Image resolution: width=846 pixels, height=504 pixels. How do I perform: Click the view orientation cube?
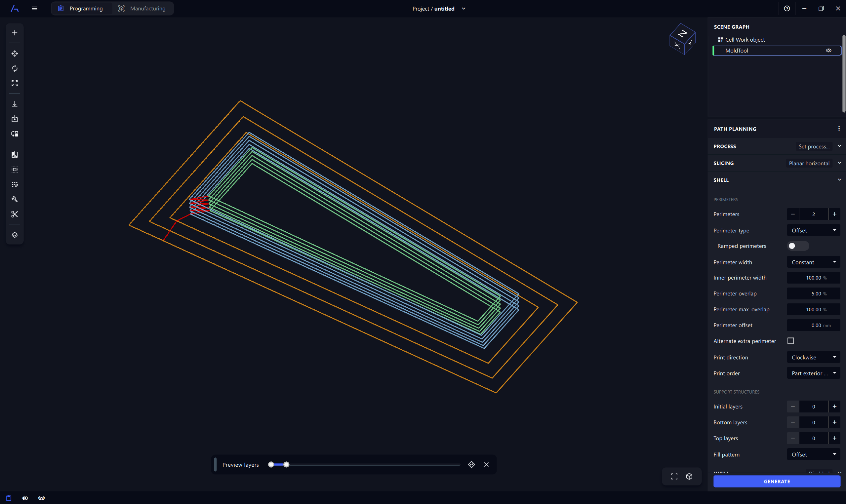tap(682, 39)
